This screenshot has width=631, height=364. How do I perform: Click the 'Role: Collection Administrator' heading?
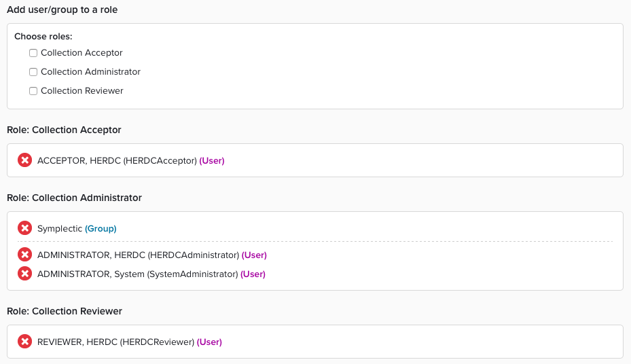coord(74,198)
